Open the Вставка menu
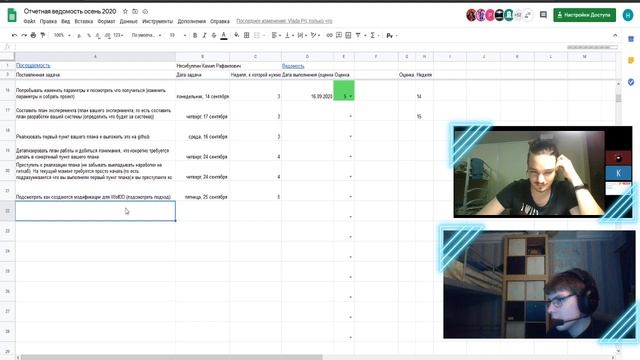The height and width of the screenshot is (360, 640). [84, 21]
